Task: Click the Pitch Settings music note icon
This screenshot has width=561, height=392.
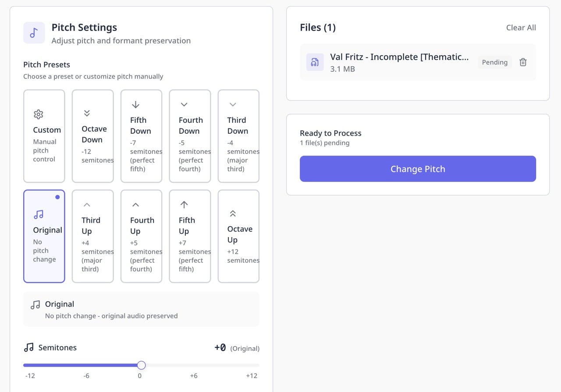Action: coord(34,33)
